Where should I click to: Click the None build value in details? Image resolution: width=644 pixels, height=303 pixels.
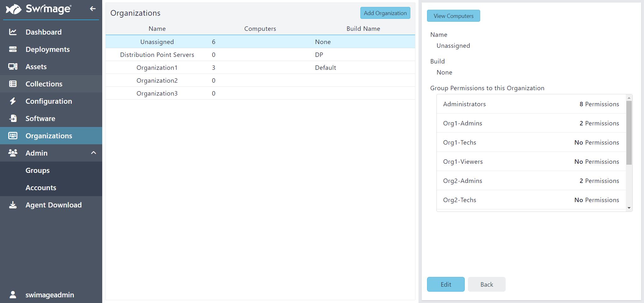coord(444,72)
